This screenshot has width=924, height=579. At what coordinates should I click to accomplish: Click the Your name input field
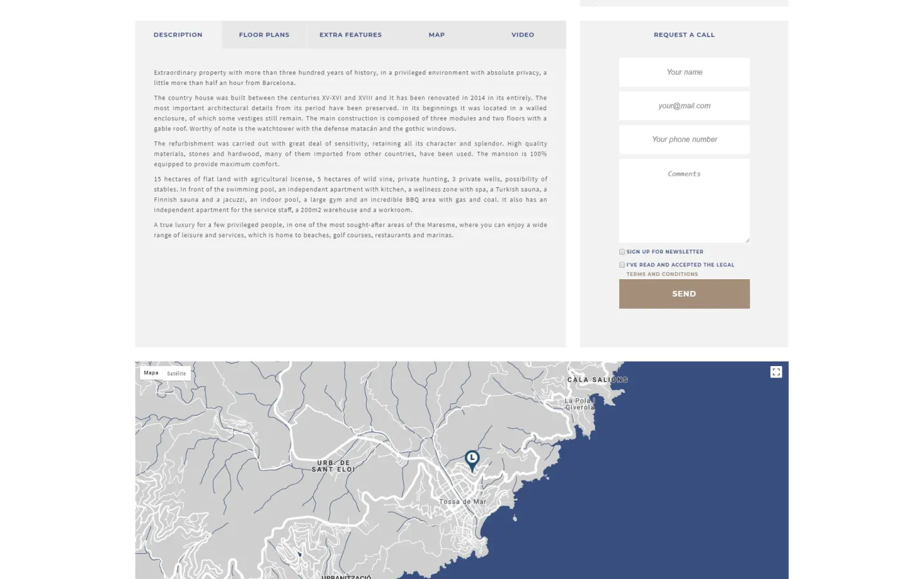(684, 72)
